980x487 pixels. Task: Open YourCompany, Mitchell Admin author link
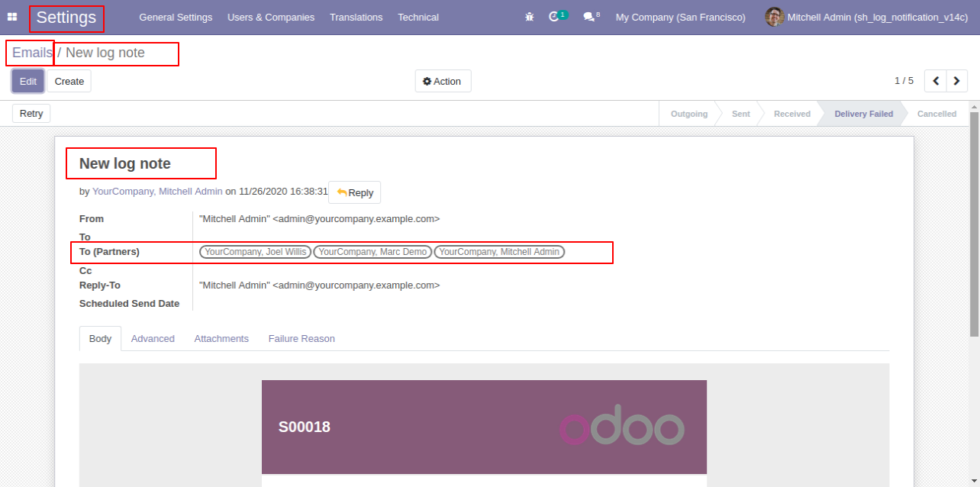pos(157,192)
